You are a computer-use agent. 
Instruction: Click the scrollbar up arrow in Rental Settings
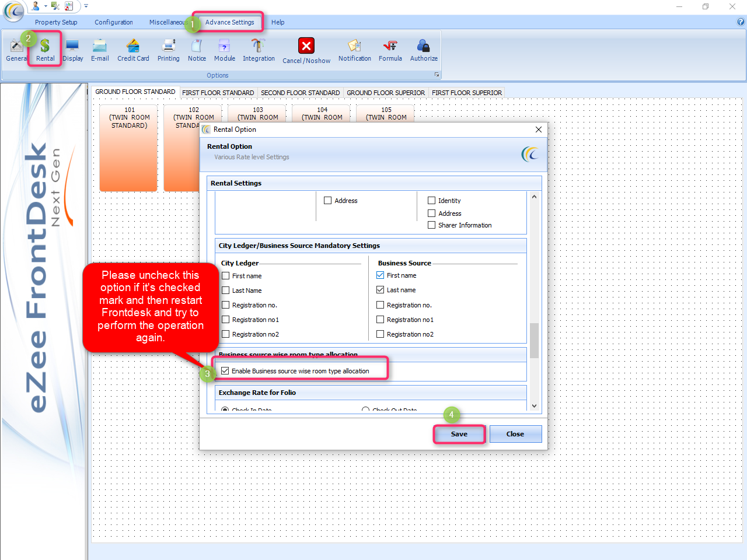point(534,197)
